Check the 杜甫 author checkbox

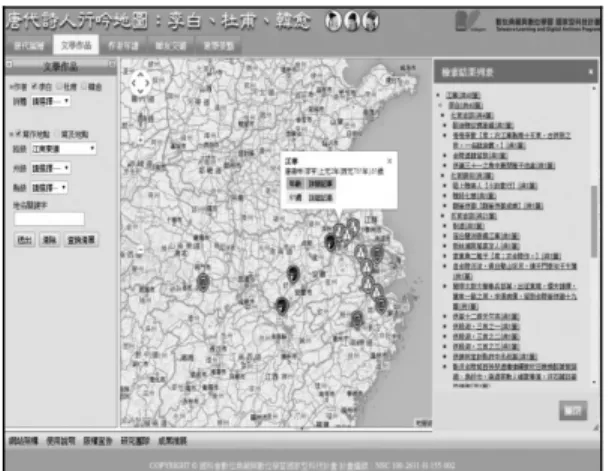tap(59, 86)
